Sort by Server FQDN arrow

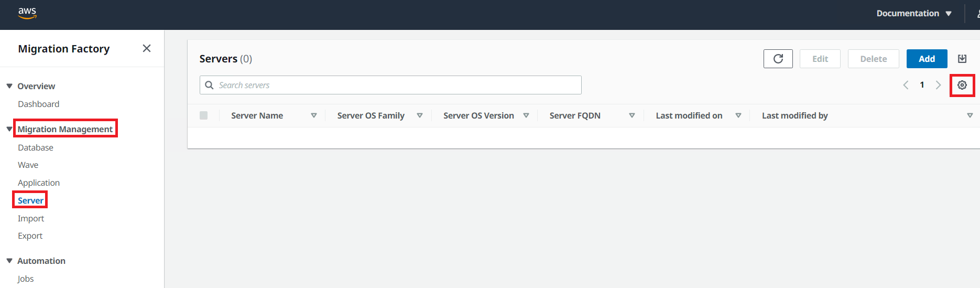tap(632, 115)
